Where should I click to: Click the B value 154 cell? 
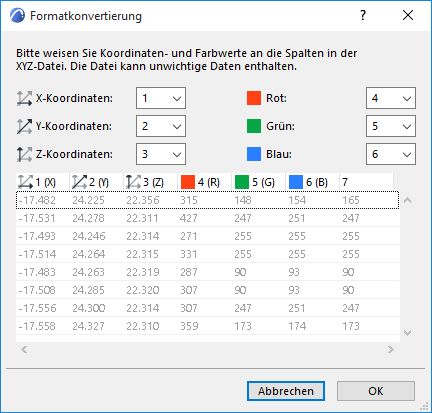pyautogui.click(x=297, y=200)
